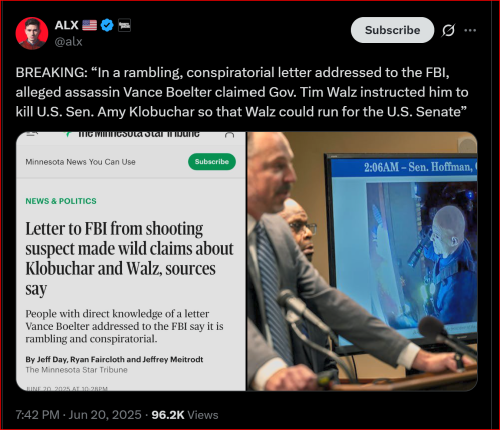Click the BREAKING tweet text body
Viewport: 500px width, 430px height.
point(242,92)
